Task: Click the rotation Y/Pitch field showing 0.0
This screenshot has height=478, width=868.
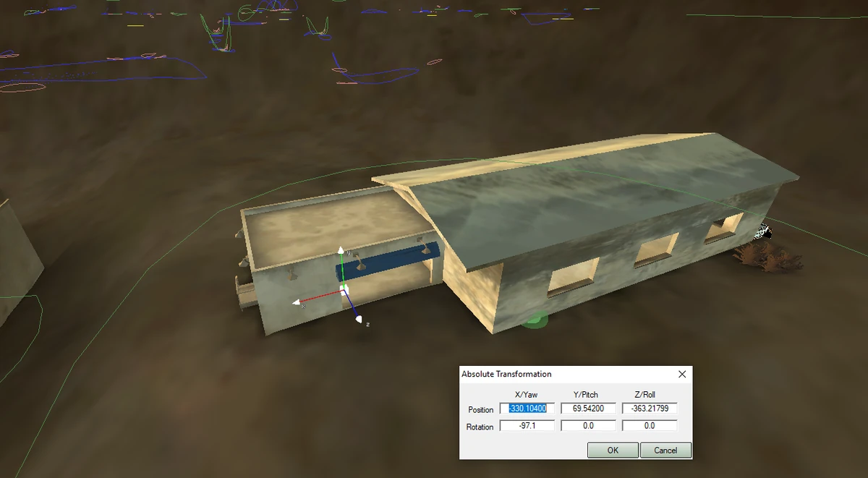Action: click(x=588, y=425)
